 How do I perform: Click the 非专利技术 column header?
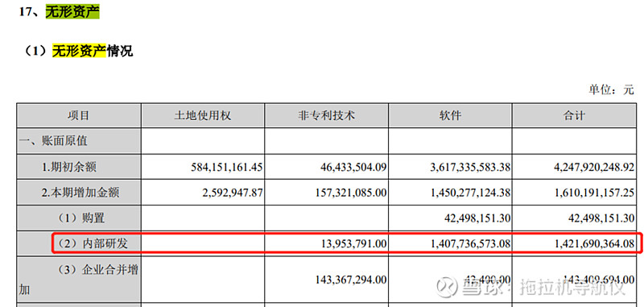pyautogui.click(x=327, y=115)
